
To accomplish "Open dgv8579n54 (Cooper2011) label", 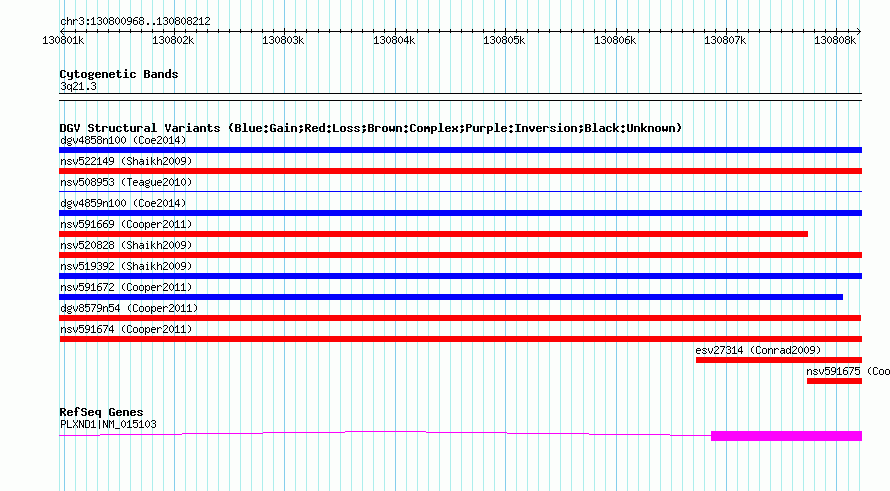I will 129,308.
